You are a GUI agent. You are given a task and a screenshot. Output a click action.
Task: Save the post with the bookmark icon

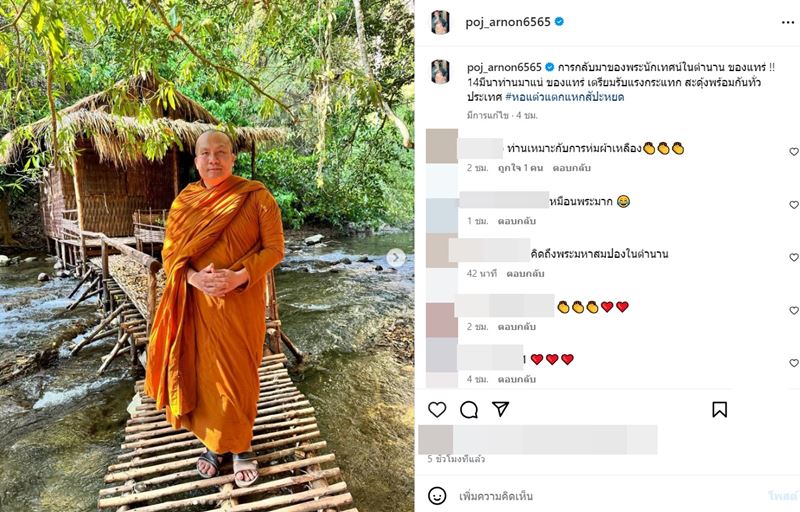click(719, 409)
